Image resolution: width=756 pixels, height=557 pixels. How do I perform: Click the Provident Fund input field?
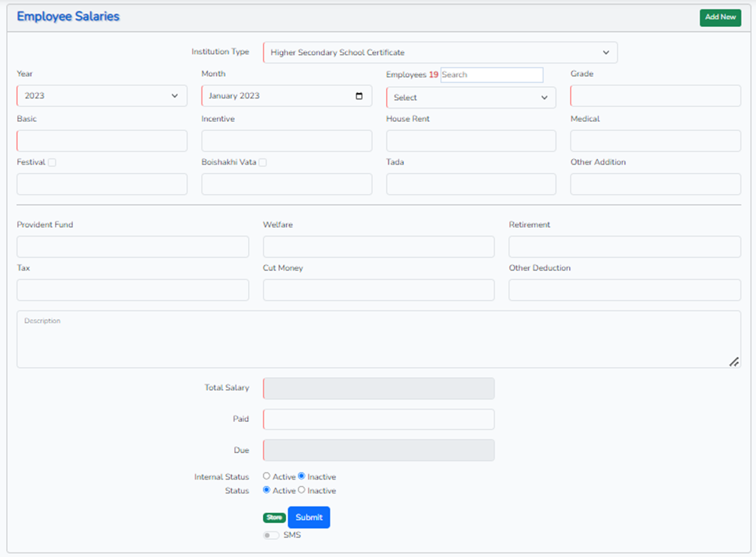[133, 247]
